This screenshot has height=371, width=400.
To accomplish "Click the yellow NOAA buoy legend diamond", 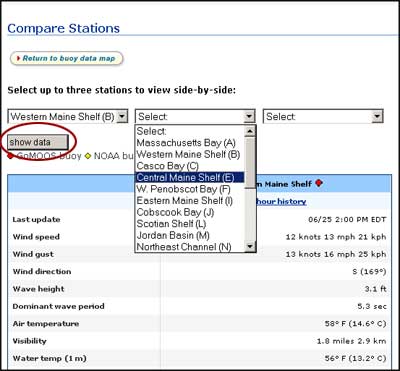I will click(88, 156).
